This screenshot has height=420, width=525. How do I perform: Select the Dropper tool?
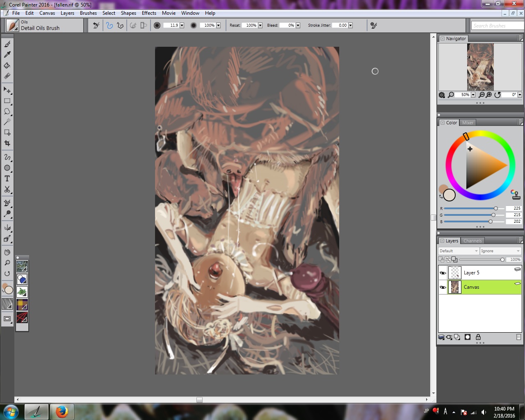coord(7,55)
